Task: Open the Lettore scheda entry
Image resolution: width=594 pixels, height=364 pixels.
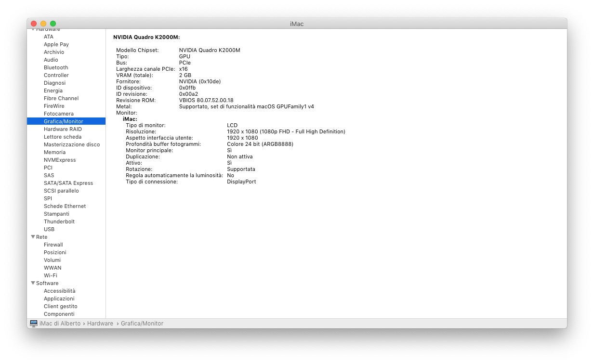Action: tap(63, 137)
